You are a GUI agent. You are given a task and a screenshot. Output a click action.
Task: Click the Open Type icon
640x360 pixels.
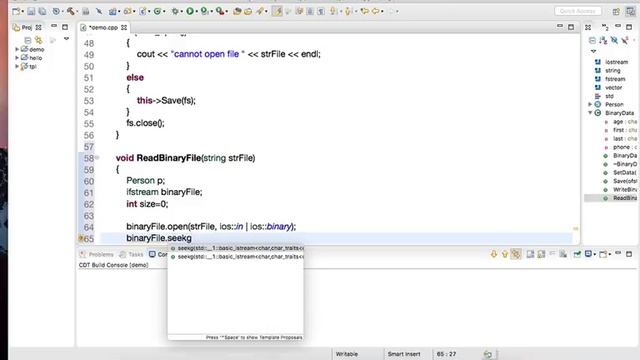237,11
